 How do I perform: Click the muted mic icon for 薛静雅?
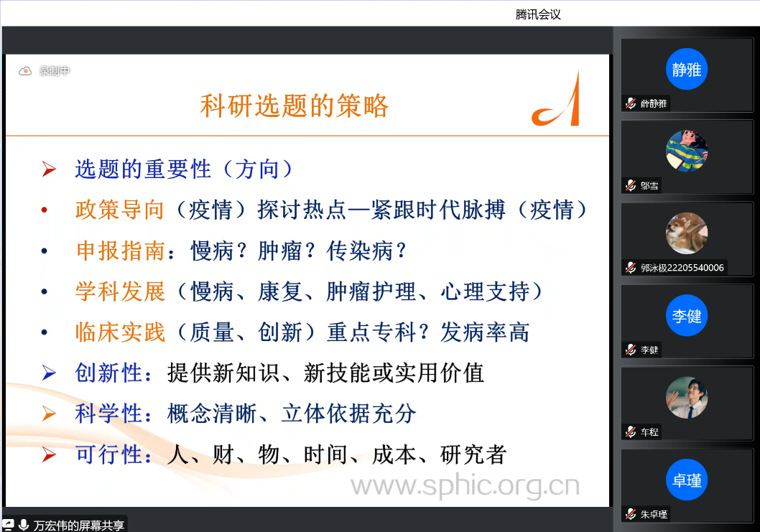click(x=631, y=103)
